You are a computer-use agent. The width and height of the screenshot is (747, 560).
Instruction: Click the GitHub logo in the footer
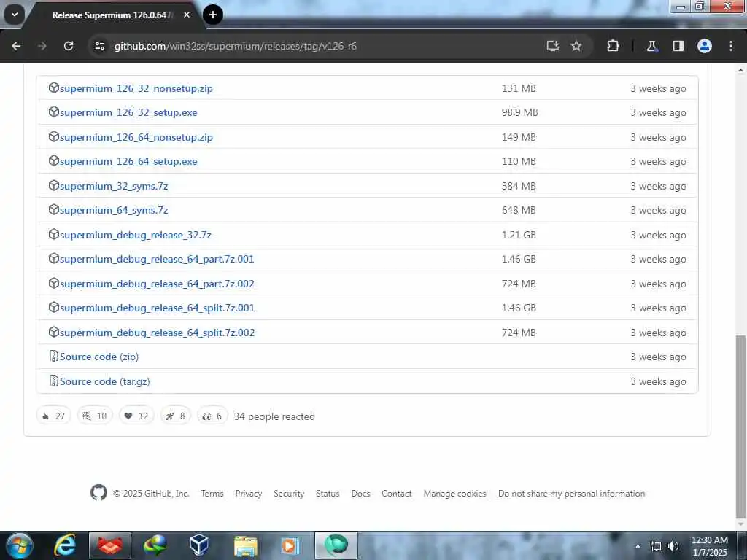[x=98, y=492]
